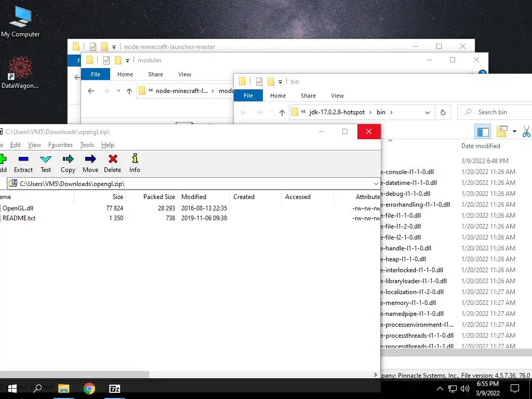Sort by Packed Size column
The image size is (532, 399).
coord(152,197)
